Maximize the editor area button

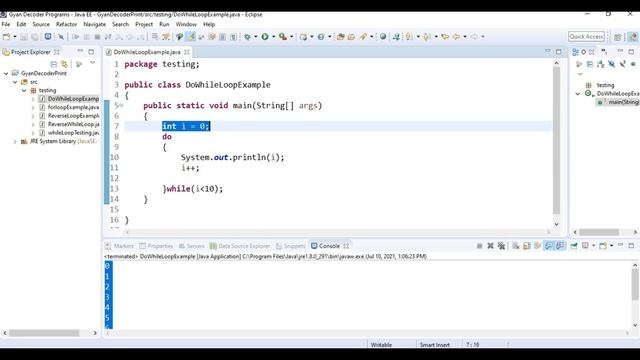coord(558,52)
